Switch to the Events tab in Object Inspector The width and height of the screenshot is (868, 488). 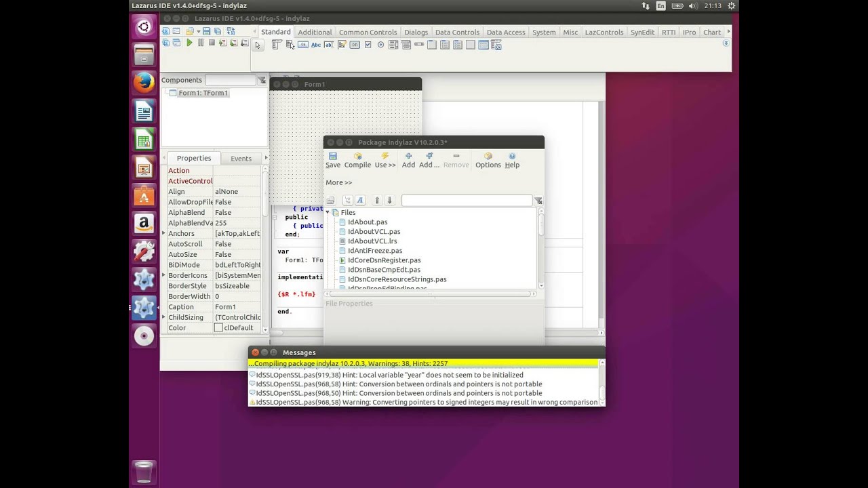[241, 158]
